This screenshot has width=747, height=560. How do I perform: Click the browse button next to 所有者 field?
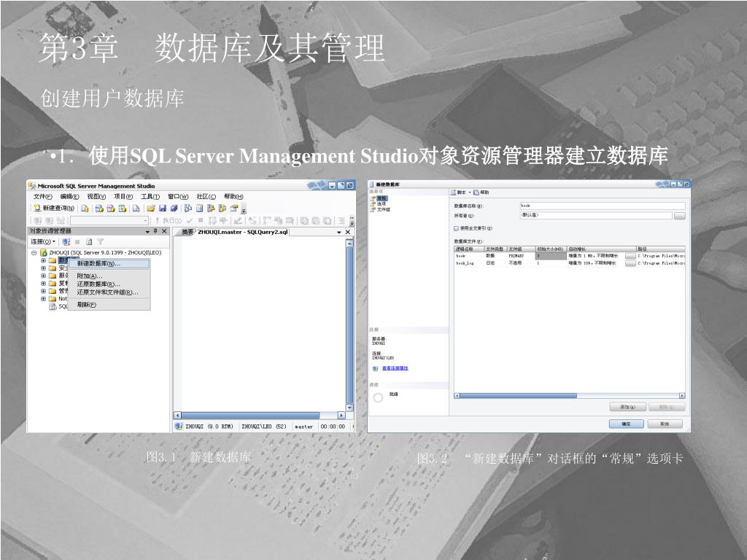click(x=680, y=216)
